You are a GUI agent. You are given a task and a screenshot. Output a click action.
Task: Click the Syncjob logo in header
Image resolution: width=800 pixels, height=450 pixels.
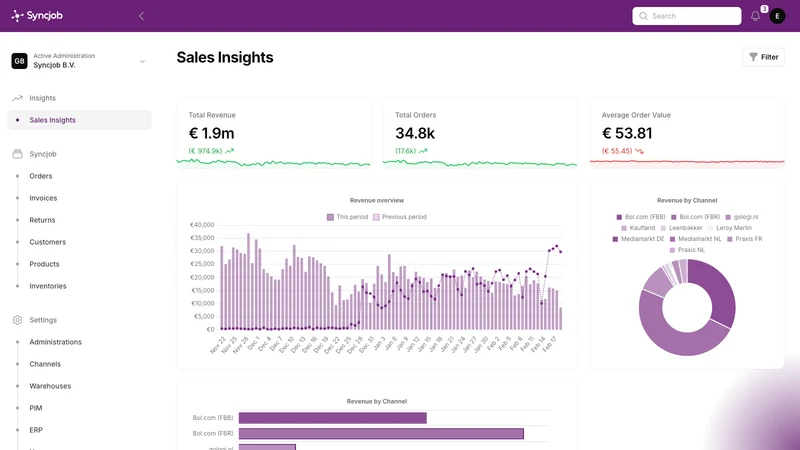click(37, 16)
